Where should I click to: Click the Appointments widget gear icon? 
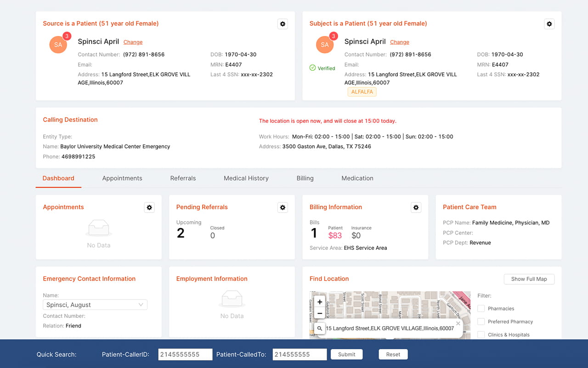[149, 207]
